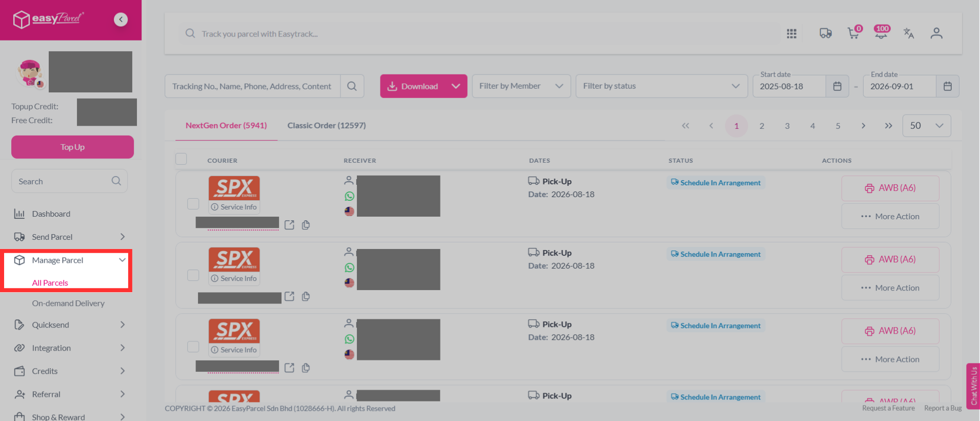Open the shopping cart icon

point(854,33)
